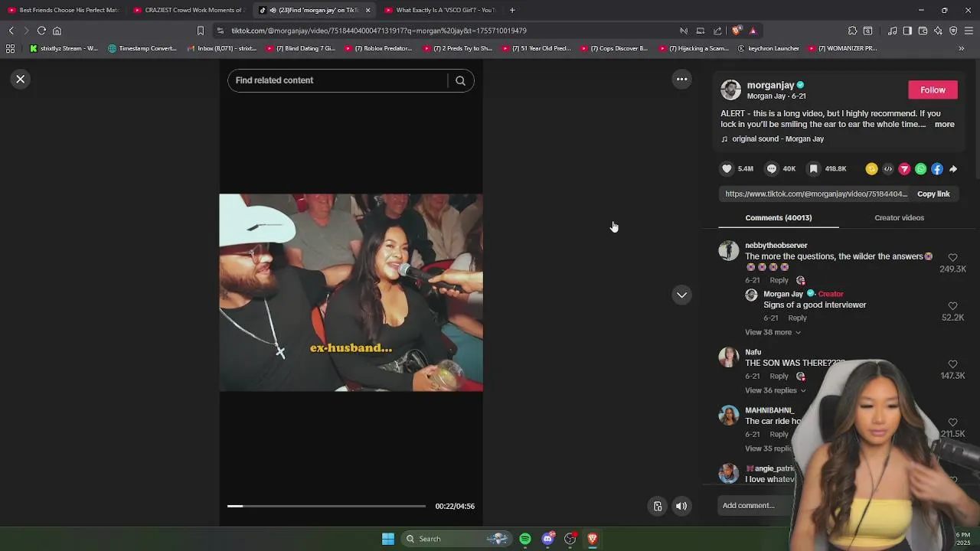Toggle the auto-scroll icon beside volume
The width and height of the screenshot is (980, 551).
click(x=658, y=507)
